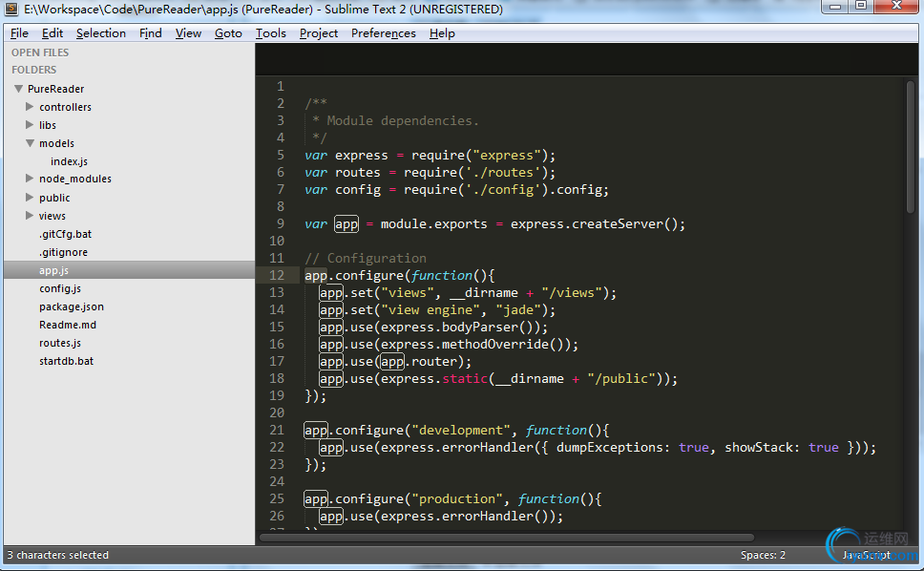Screen dimensions: 924x571
Task: Open Readme.md in the sidebar
Action: click(x=68, y=325)
